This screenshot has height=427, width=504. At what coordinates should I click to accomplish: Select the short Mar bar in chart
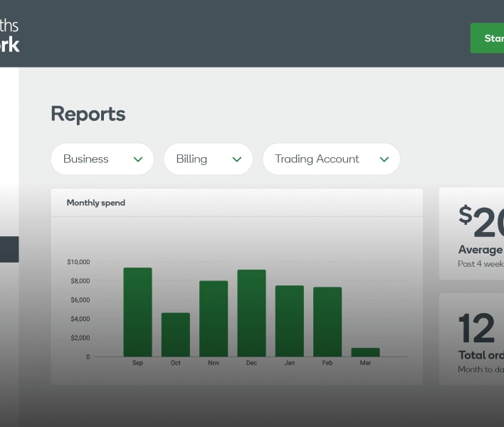click(x=365, y=352)
